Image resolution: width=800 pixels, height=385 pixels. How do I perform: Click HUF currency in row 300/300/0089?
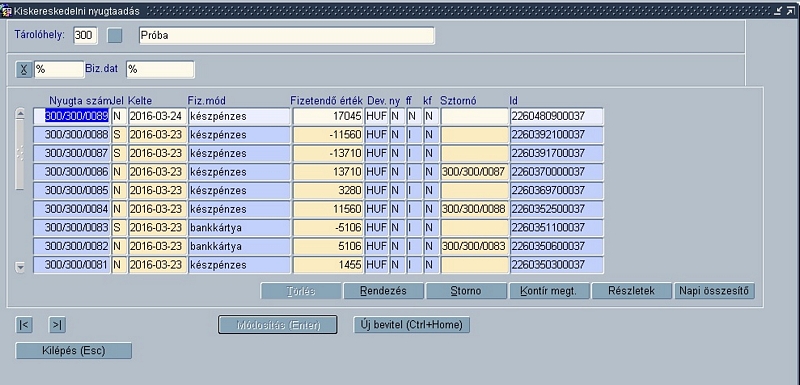(377, 116)
